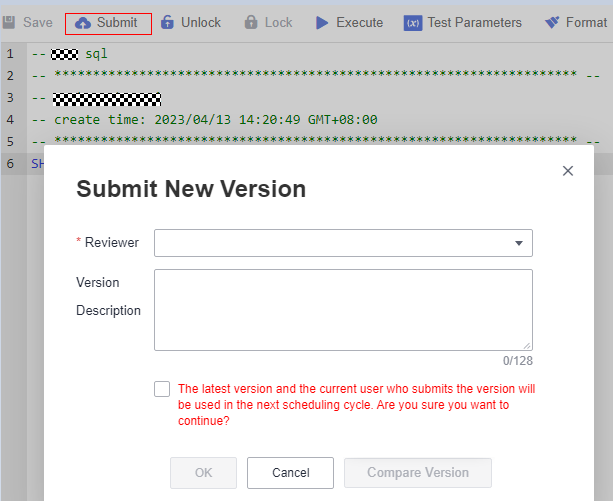Click the create time comment line
Image resolution: width=613 pixels, height=501 pixels.
[x=204, y=120]
